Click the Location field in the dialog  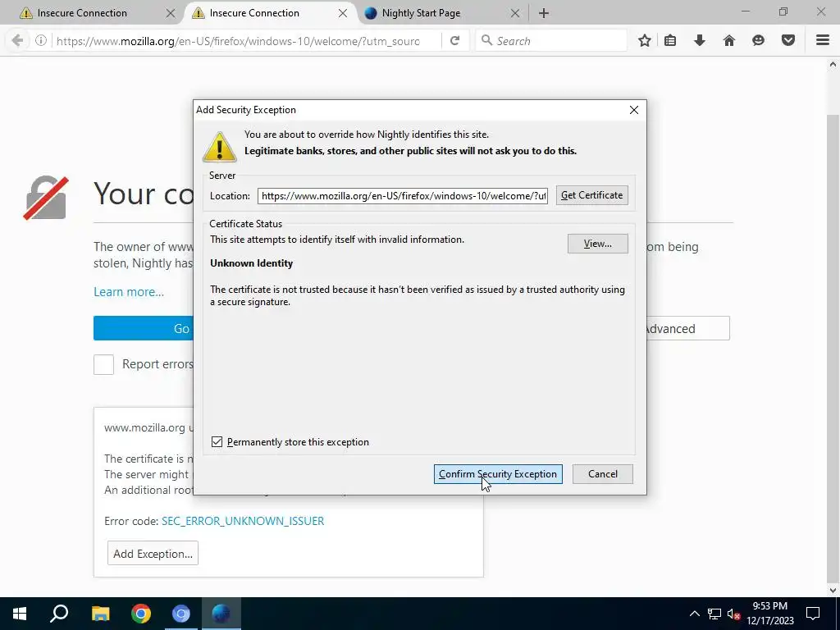click(402, 196)
